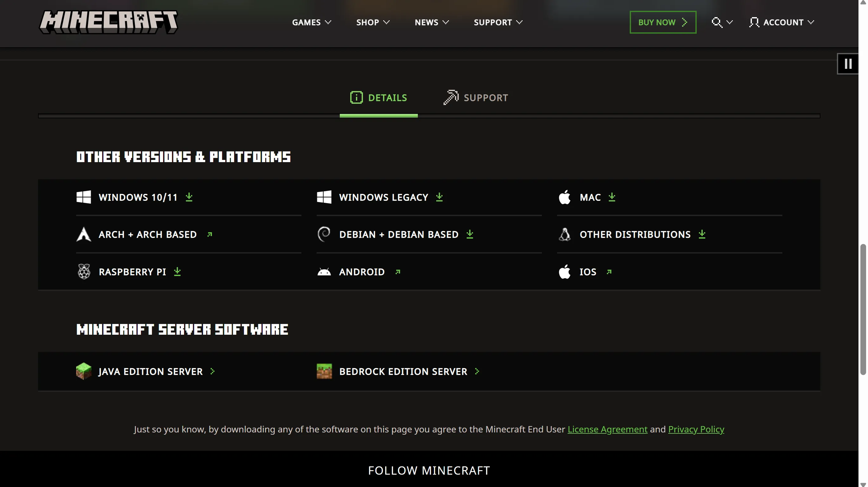Open Java Edition Server link
This screenshot has width=868, height=487.
(146, 372)
